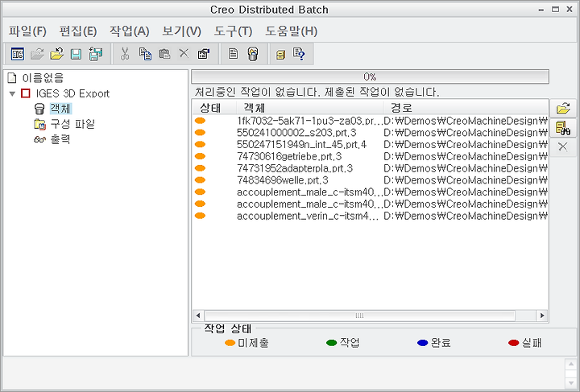Select the 이름없음 document node

coord(36,78)
